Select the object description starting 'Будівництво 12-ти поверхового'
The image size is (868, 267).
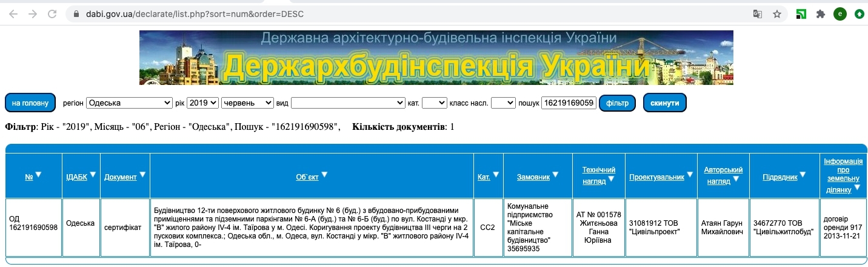[x=312, y=228]
